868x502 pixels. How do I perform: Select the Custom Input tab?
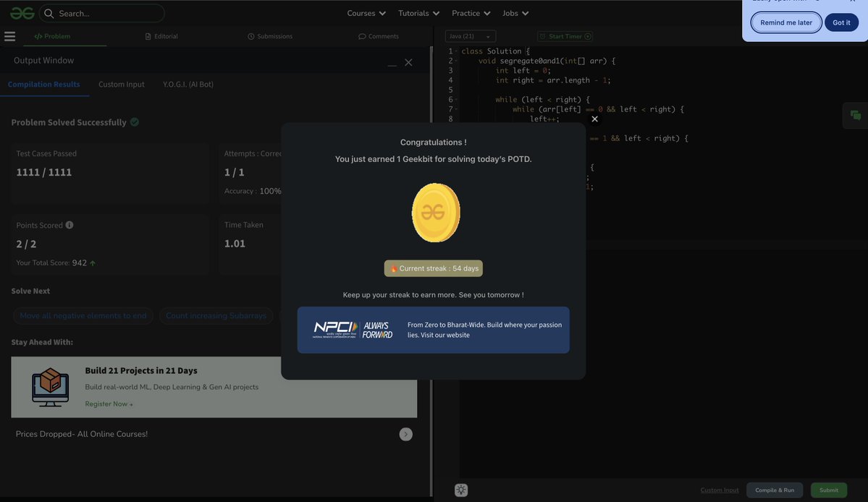(x=121, y=85)
